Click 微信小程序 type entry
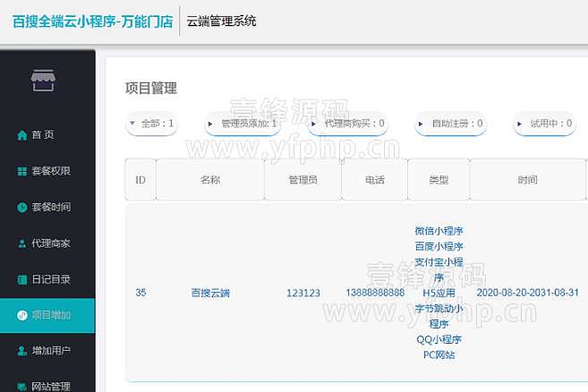Screen dimensions: 588x392 (439, 231)
